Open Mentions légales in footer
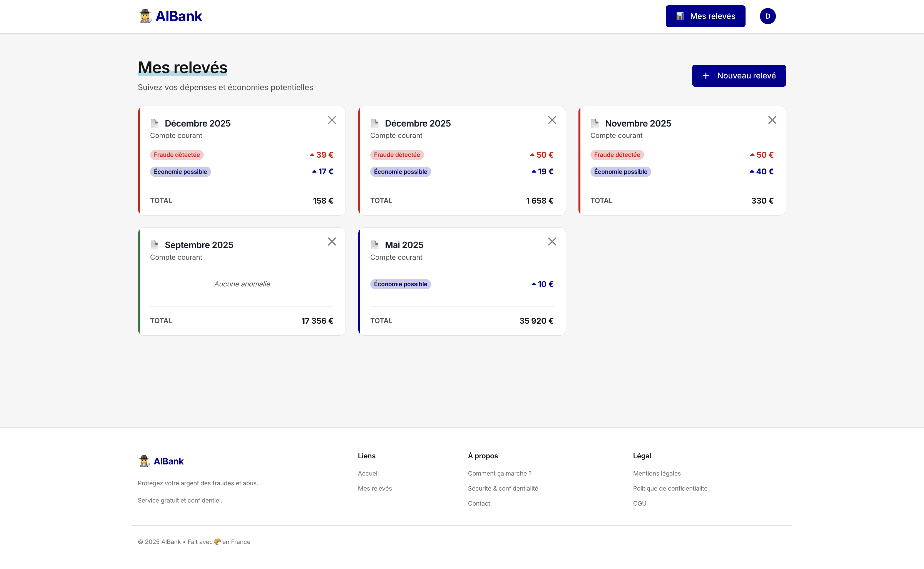This screenshot has width=924, height=569. (x=656, y=473)
